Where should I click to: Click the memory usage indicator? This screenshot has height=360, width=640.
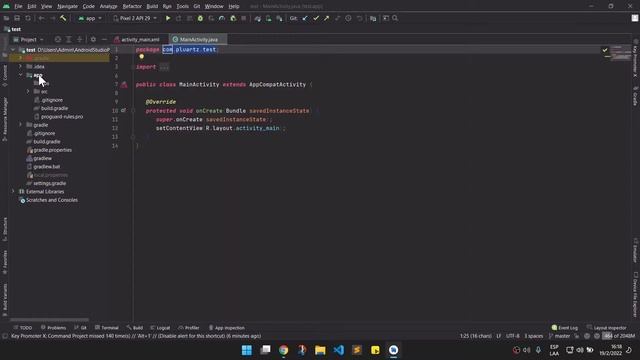[619, 336]
